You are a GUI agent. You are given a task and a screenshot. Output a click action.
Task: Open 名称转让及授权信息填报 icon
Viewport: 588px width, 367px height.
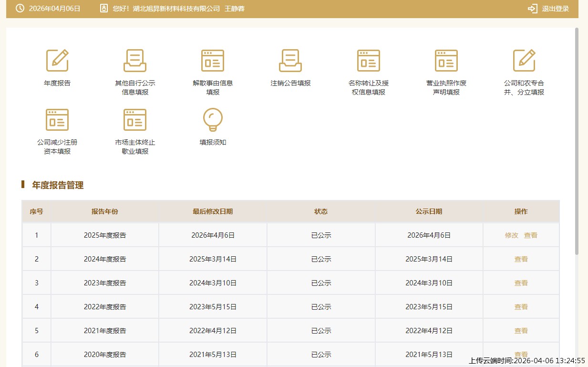[x=369, y=61]
